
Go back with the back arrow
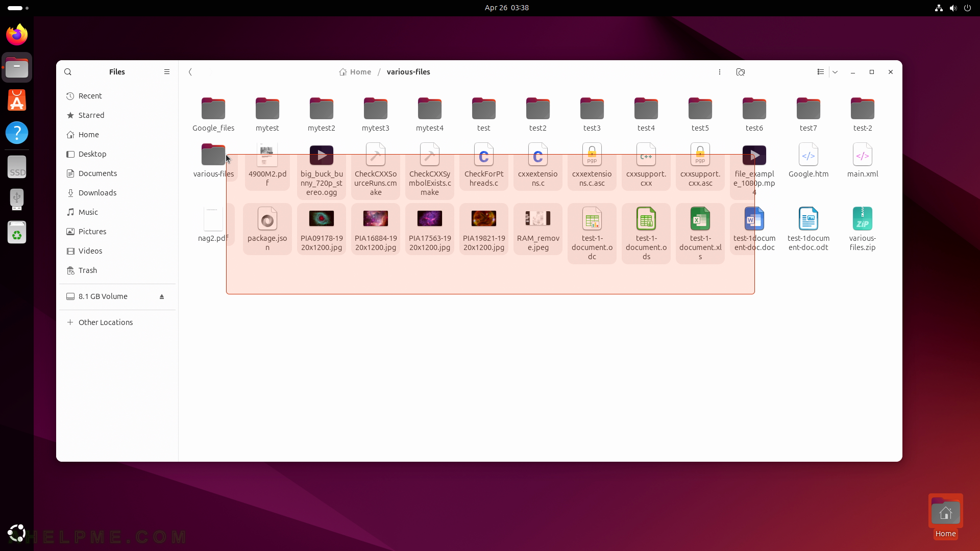coord(190,72)
